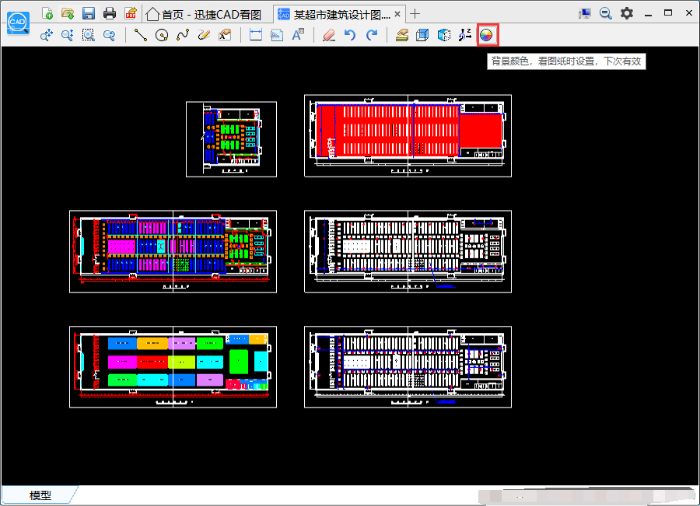Screen dimensions: 700x506
Task: Click the insert image tool
Action: [x=277, y=35]
